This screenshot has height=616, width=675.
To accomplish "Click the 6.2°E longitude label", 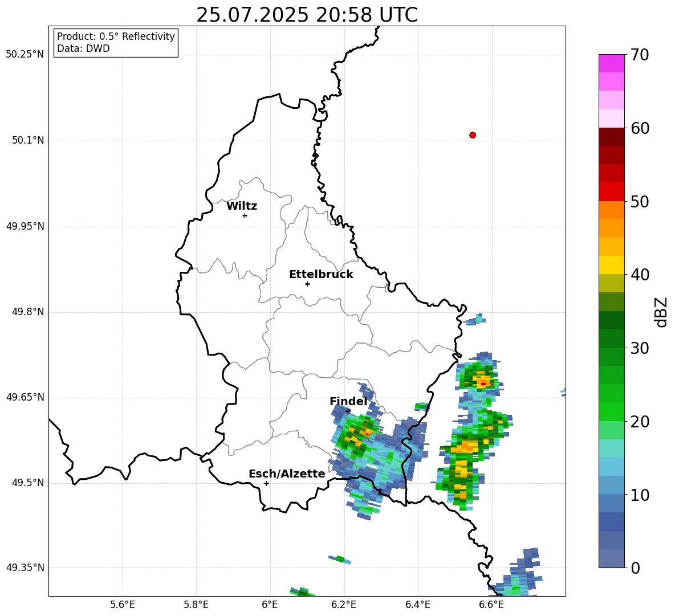I will pos(344,605).
